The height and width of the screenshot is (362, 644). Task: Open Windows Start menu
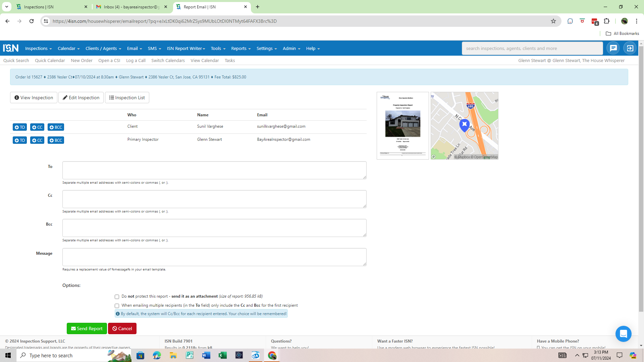(x=8, y=355)
